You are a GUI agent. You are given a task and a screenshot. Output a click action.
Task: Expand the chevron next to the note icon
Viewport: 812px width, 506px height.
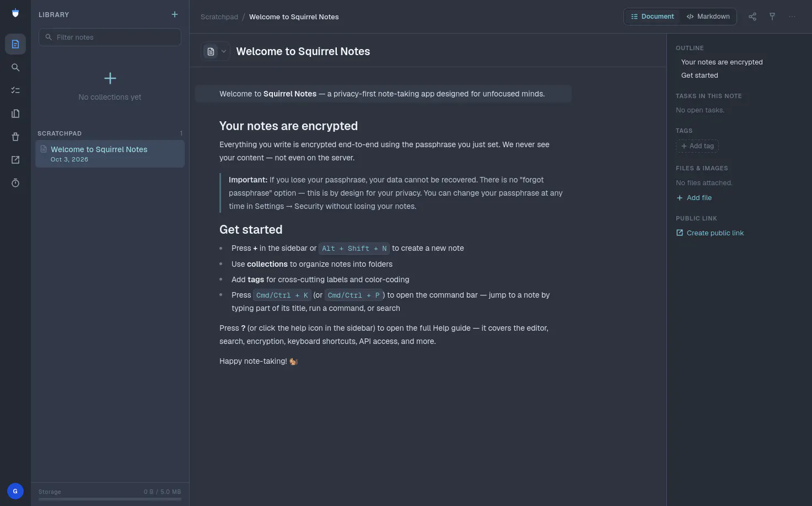pos(224,51)
